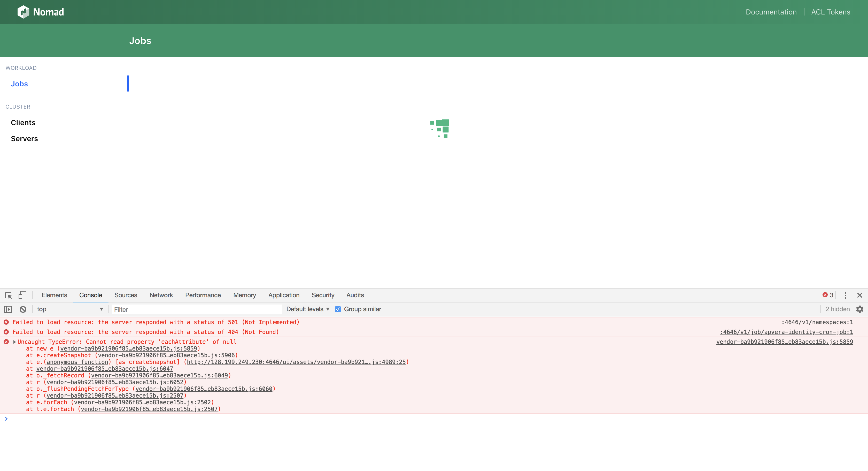
Task: Activate the inspect element picker icon
Action: [9, 295]
